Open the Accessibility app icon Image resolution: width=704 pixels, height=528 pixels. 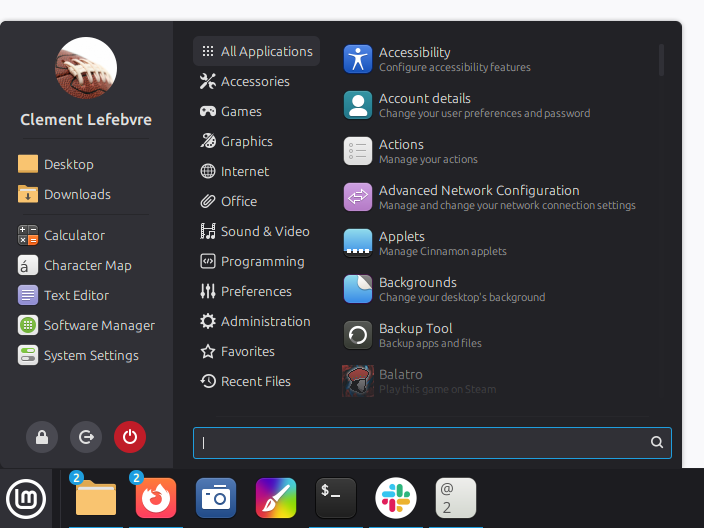(x=358, y=59)
